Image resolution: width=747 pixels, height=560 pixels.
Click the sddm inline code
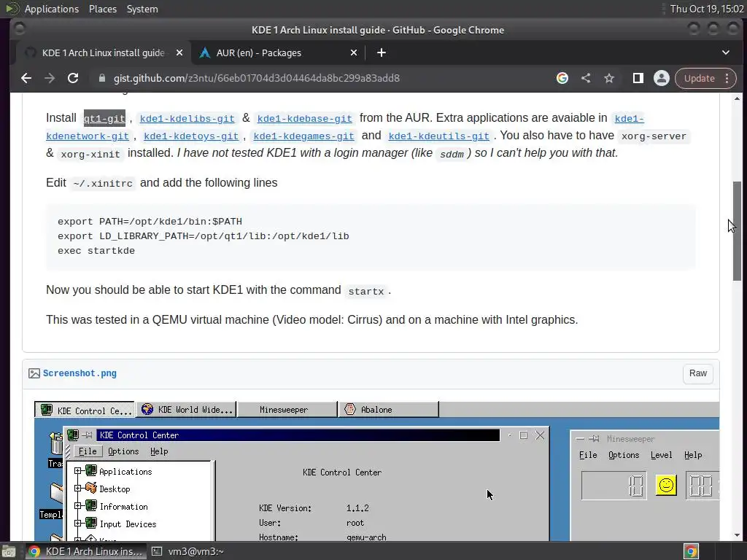(452, 155)
